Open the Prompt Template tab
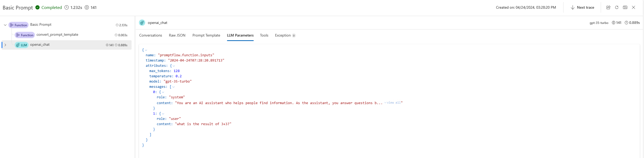 point(206,35)
